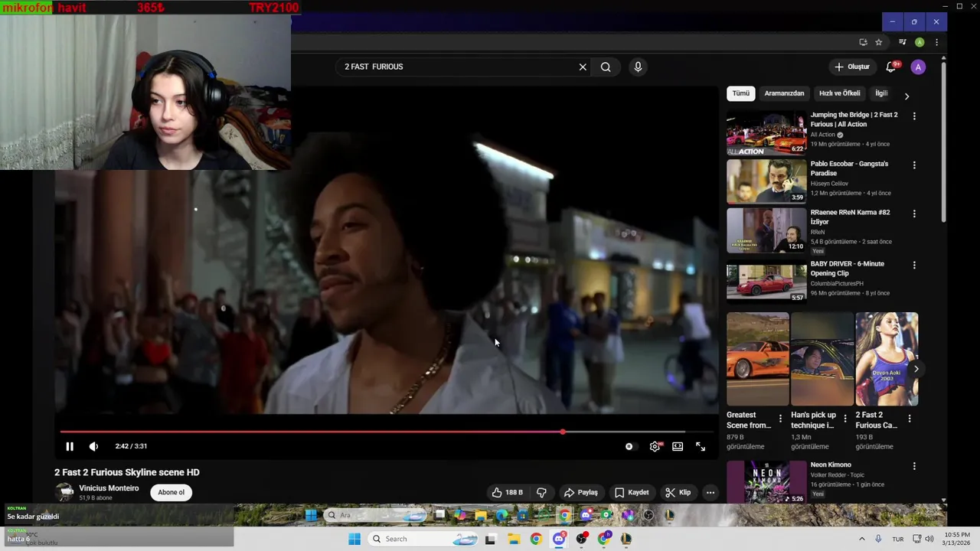Subscribe with the Abone ol button
This screenshot has height=551, width=980.
171,492
